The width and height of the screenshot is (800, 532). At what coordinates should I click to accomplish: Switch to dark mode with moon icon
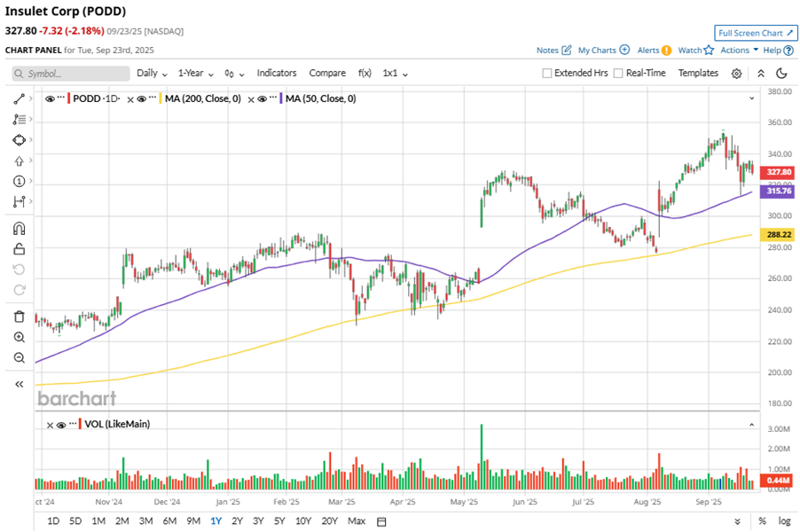tap(781, 74)
